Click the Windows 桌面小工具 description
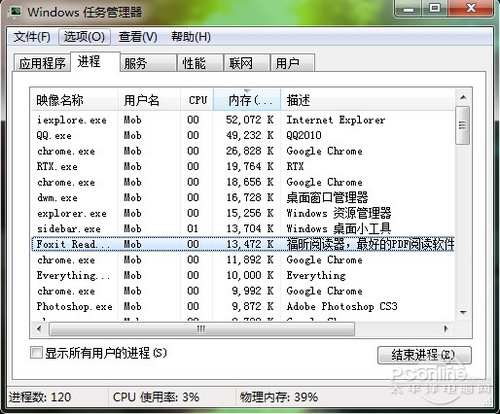This screenshot has width=500, height=414. coord(339,229)
